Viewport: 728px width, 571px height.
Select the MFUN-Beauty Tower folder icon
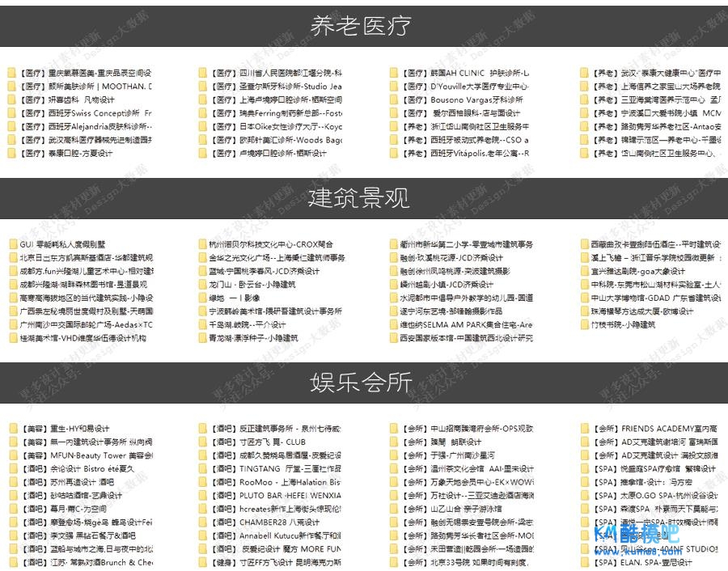click(13, 455)
